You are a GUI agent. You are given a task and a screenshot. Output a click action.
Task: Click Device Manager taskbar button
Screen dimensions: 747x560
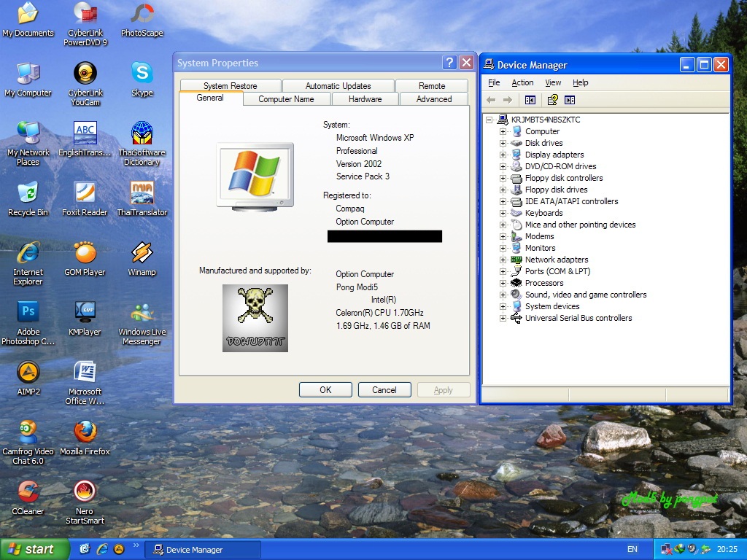coord(203,550)
